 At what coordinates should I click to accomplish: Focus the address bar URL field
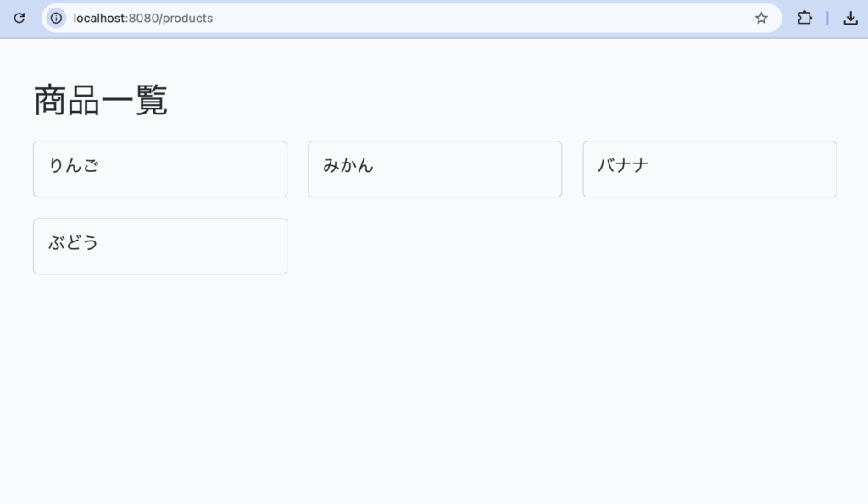pyautogui.click(x=411, y=19)
